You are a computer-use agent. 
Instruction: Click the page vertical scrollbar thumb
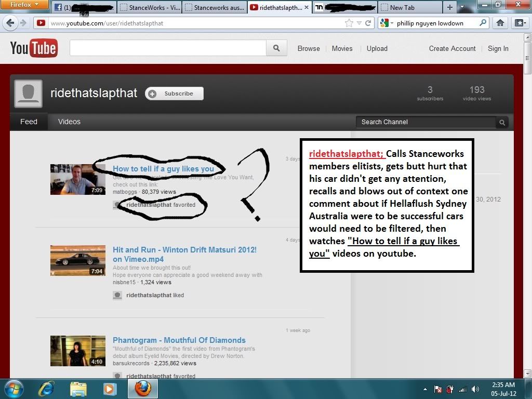[527, 58]
